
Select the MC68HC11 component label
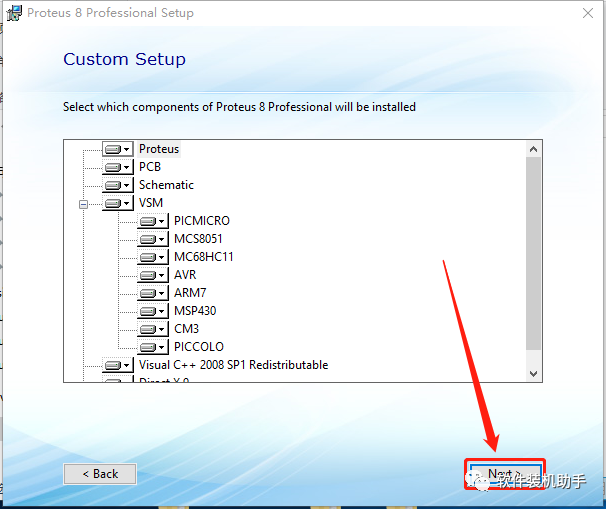tap(204, 257)
